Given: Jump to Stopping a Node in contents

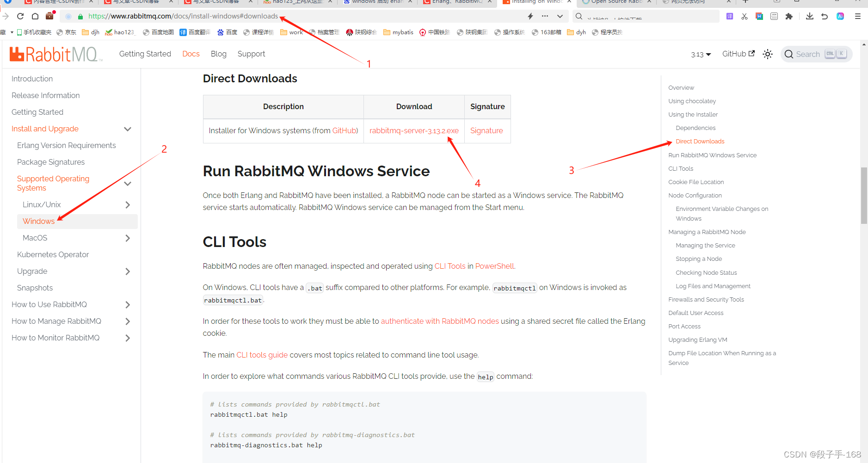Looking at the screenshot, I should pyautogui.click(x=698, y=259).
